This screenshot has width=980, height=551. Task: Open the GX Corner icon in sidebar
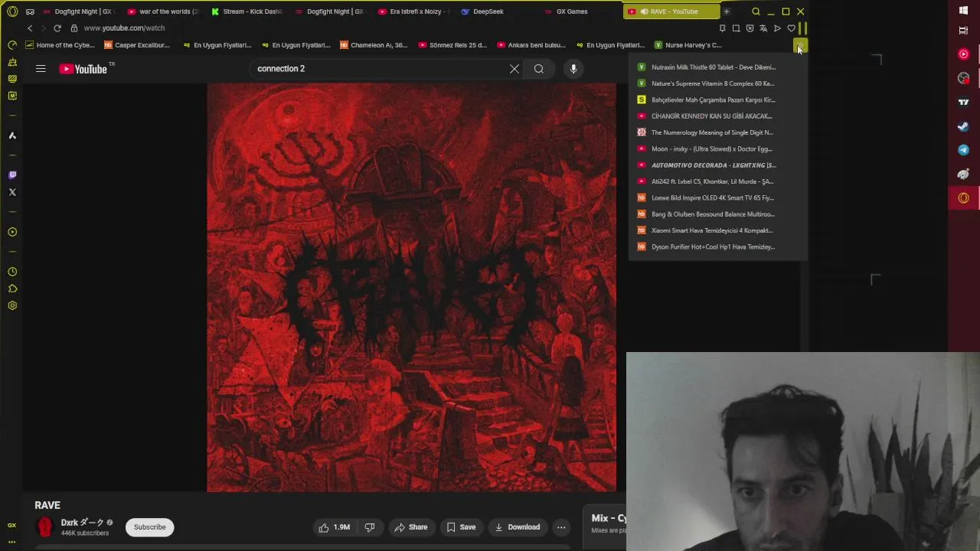point(12,525)
